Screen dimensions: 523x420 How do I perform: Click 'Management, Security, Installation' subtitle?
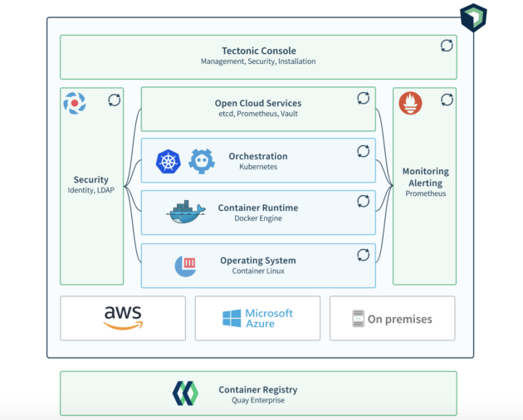click(x=258, y=61)
